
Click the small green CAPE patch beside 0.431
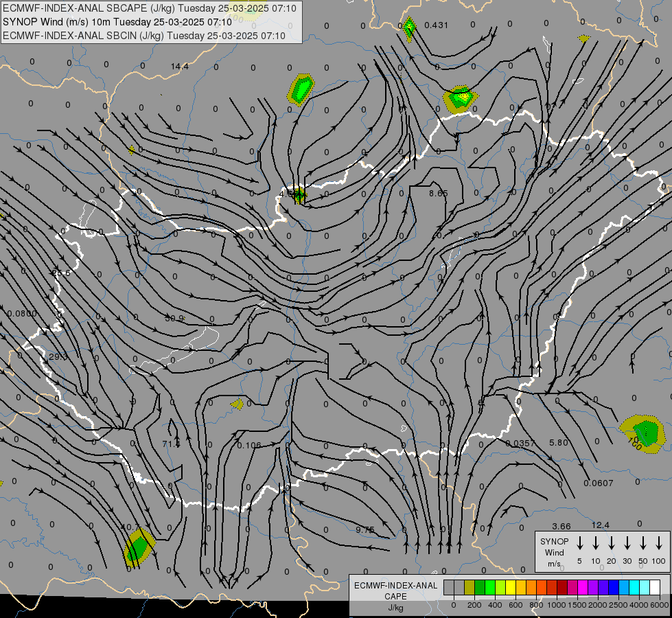[409, 28]
